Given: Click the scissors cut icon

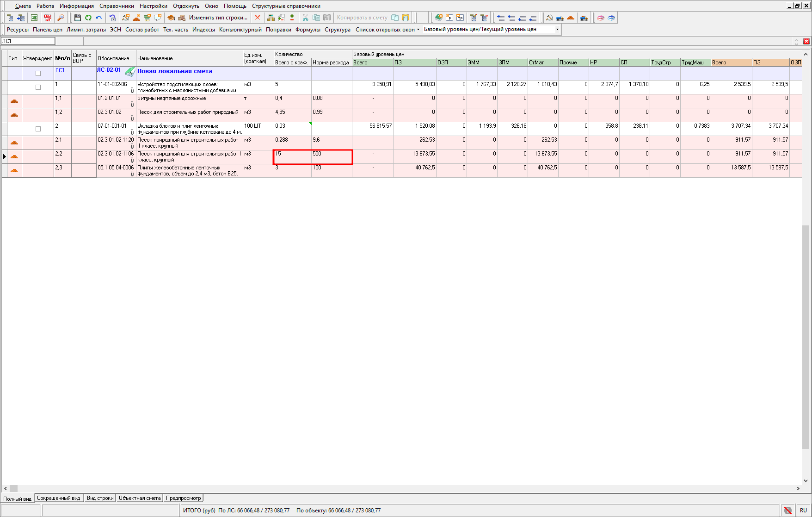Looking at the screenshot, I should pyautogui.click(x=305, y=18).
